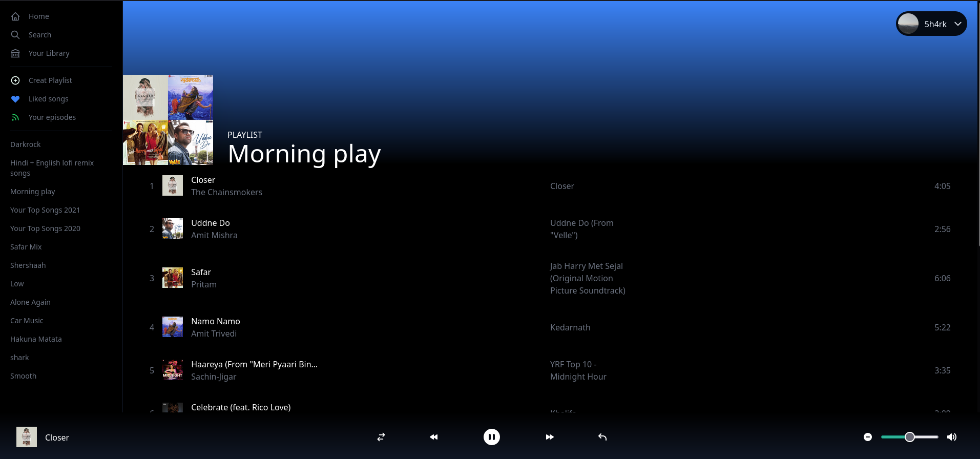Open the Alone Again playlist
This screenshot has width=980, height=459.
pyautogui.click(x=30, y=302)
